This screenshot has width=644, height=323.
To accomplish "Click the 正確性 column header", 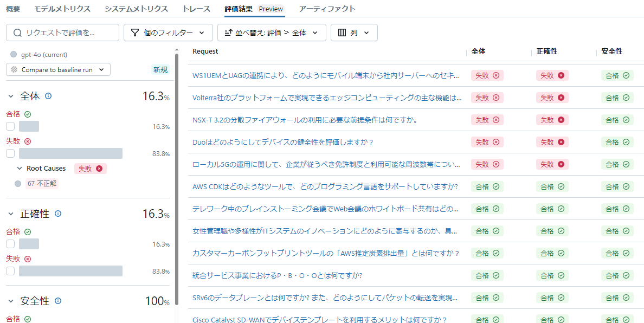I will 547,51.
